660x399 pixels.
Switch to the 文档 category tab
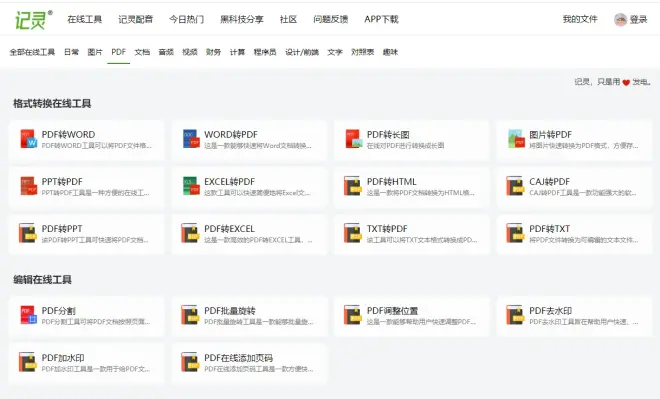[x=142, y=52]
